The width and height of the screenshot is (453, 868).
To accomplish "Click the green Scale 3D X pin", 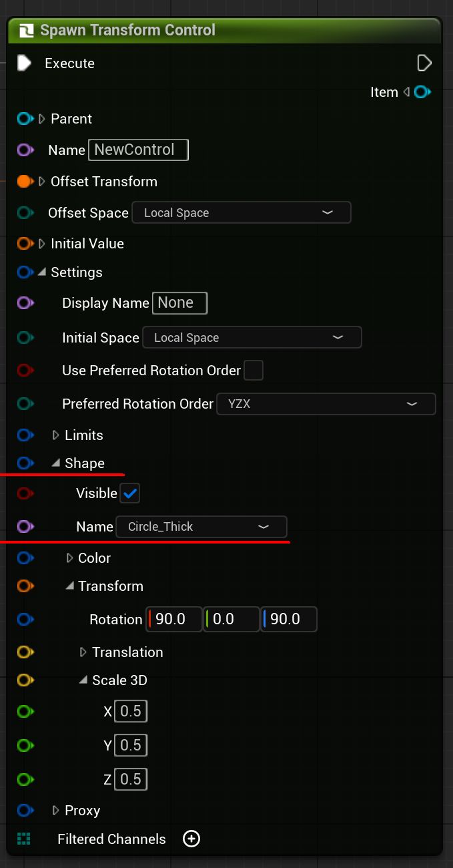I will click(25, 712).
